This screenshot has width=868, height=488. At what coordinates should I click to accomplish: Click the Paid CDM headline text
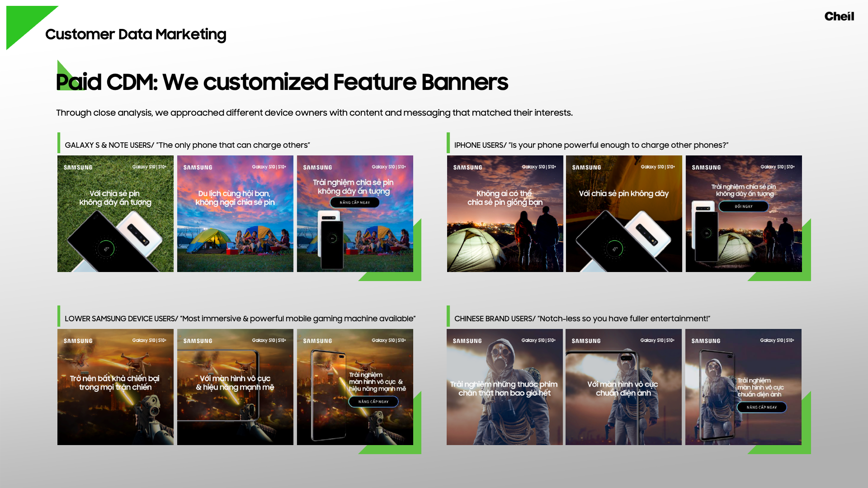tap(282, 82)
